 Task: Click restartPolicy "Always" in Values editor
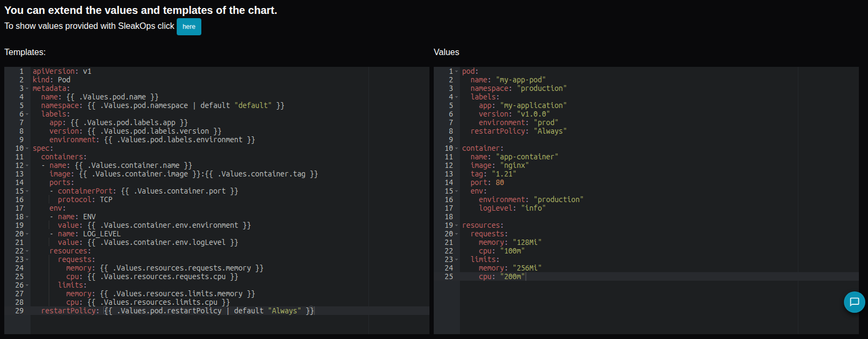tap(518, 131)
